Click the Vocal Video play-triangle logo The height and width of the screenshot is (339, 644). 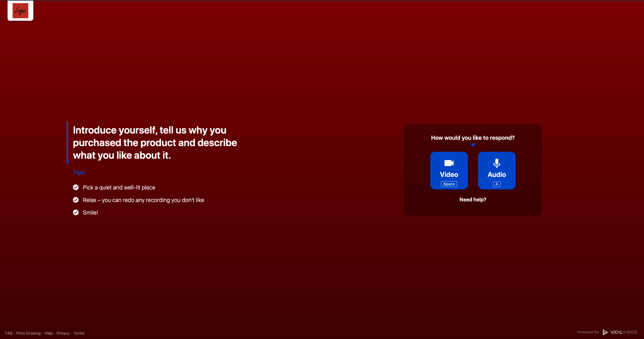coord(605,332)
